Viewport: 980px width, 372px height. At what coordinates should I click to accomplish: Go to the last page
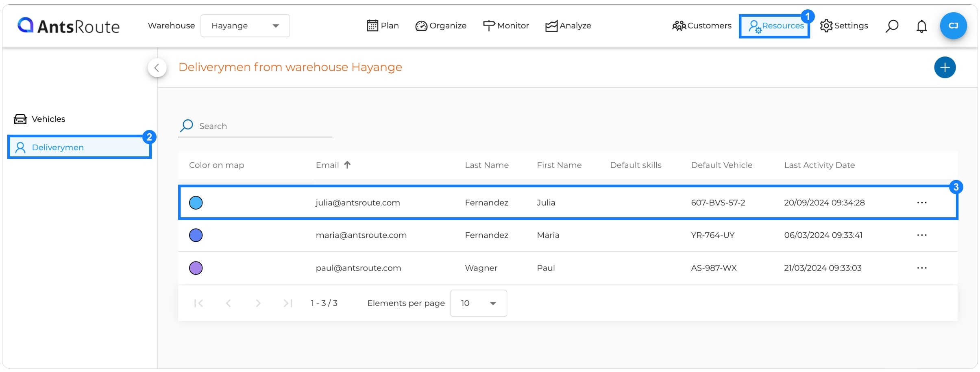pos(288,303)
